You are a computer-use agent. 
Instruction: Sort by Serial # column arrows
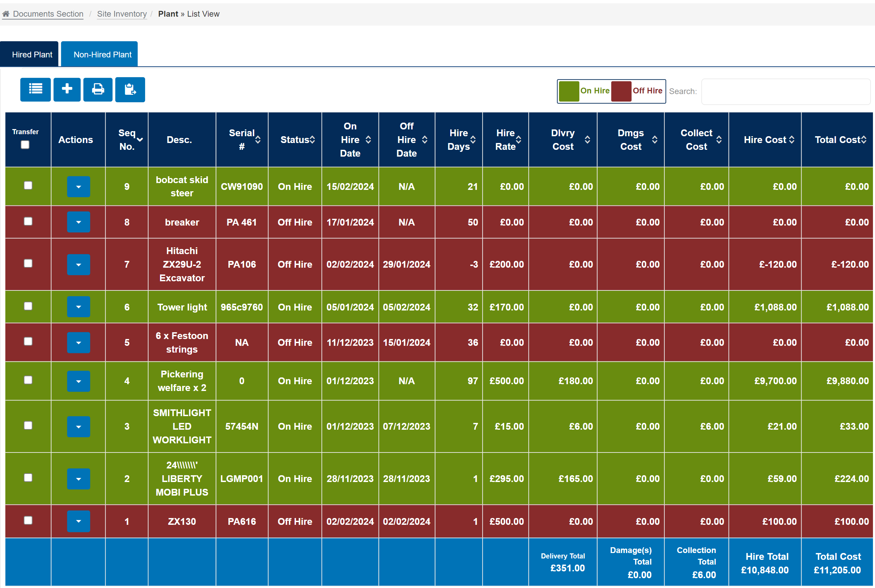tap(258, 140)
